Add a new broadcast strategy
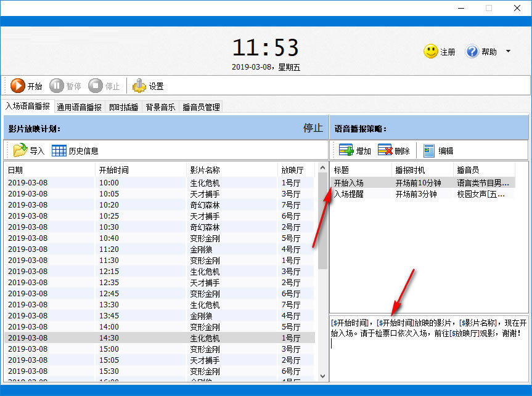This screenshot has width=532, height=396. pyautogui.click(x=346, y=150)
